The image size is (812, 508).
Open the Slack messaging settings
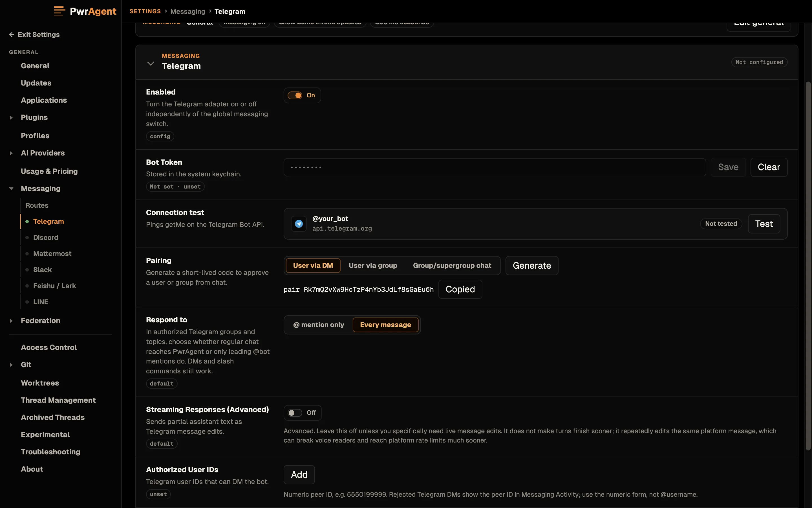pos(43,270)
